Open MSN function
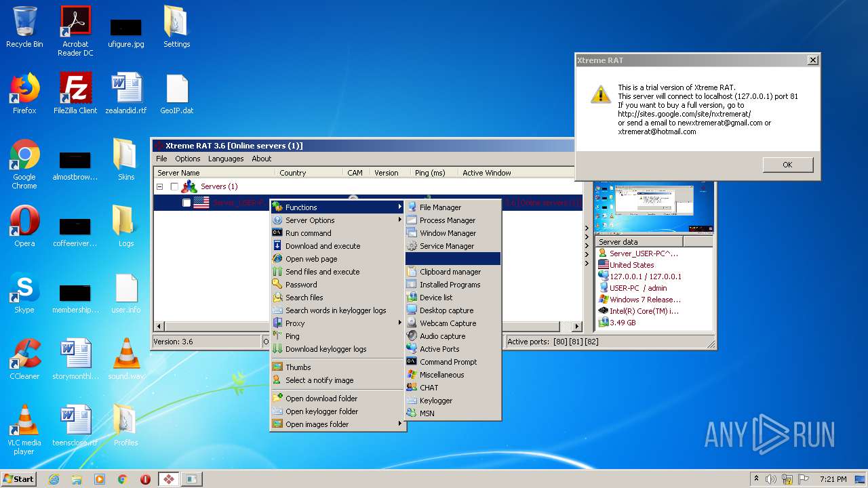868x488 pixels. (x=452, y=413)
